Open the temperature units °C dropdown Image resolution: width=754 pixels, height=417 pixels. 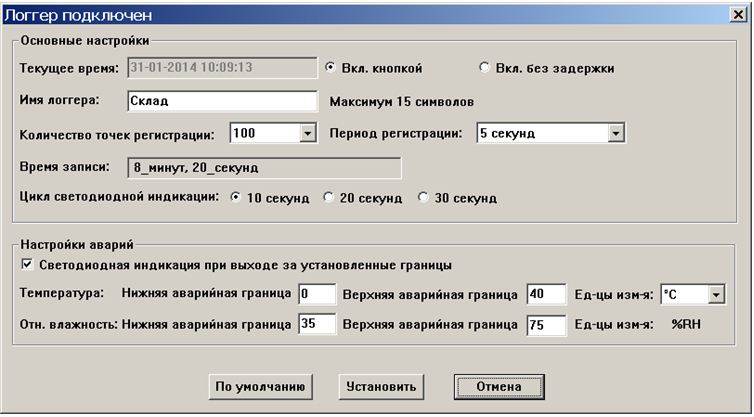click(716, 294)
